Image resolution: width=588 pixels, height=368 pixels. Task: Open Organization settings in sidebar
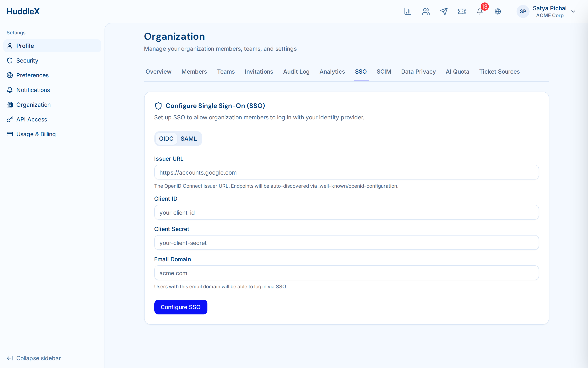click(52, 105)
